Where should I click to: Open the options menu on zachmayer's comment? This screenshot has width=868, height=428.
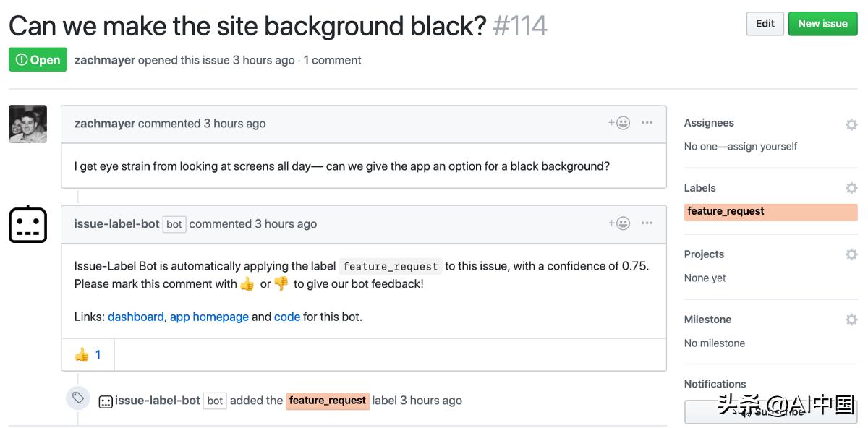click(x=647, y=123)
